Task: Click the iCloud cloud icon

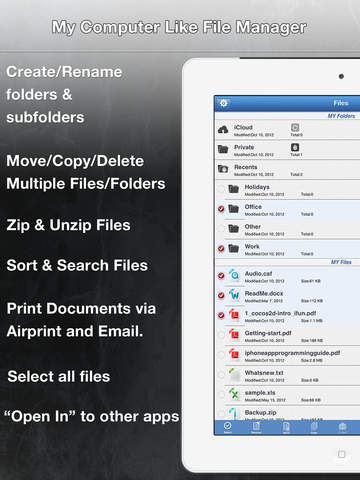Action: tap(223, 129)
